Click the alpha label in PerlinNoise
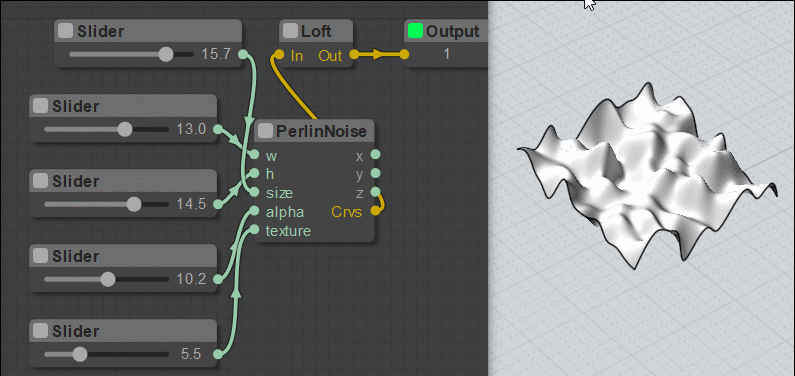Screen dimensions: 795x376 point(284,212)
